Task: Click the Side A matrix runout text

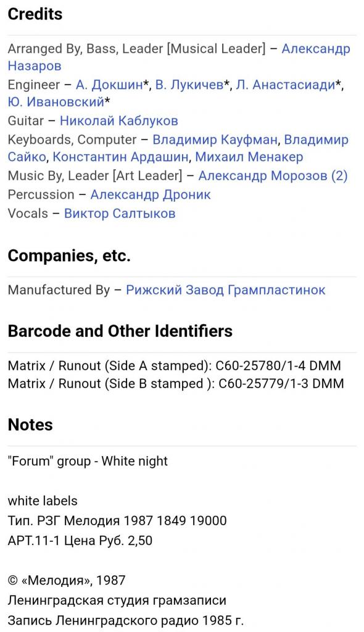Action: click(174, 365)
